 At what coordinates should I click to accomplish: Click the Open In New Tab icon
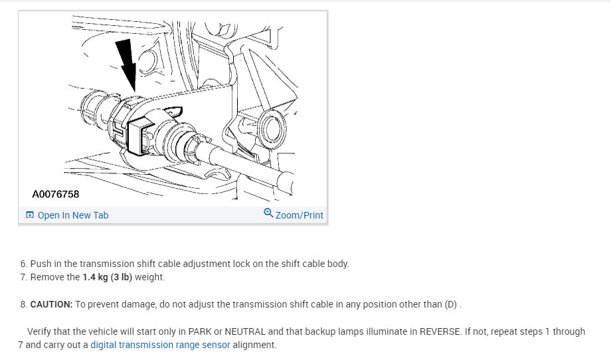pos(30,215)
